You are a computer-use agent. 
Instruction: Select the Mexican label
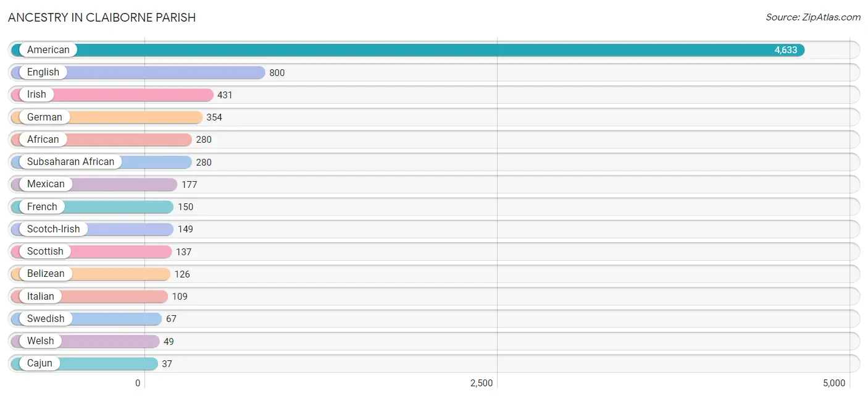pos(46,184)
